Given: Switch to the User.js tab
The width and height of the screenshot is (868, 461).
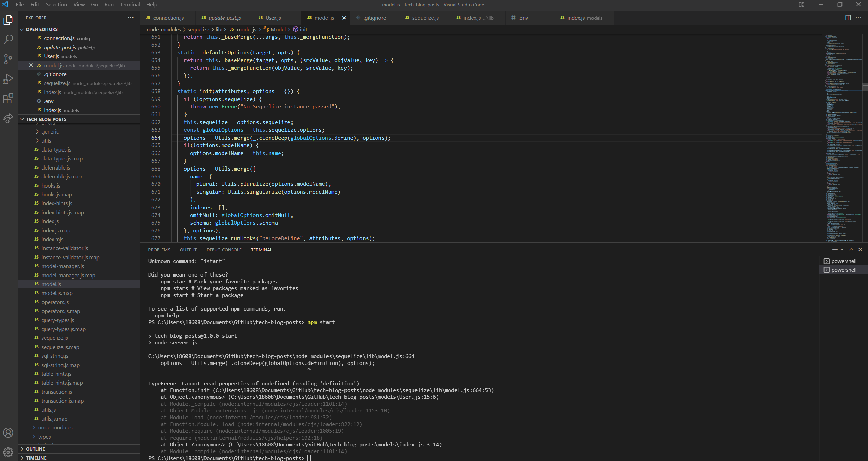Looking at the screenshot, I should coord(277,18).
